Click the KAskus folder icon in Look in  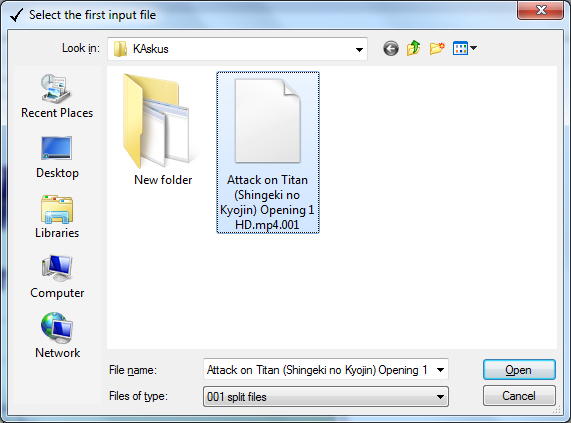tap(120, 49)
